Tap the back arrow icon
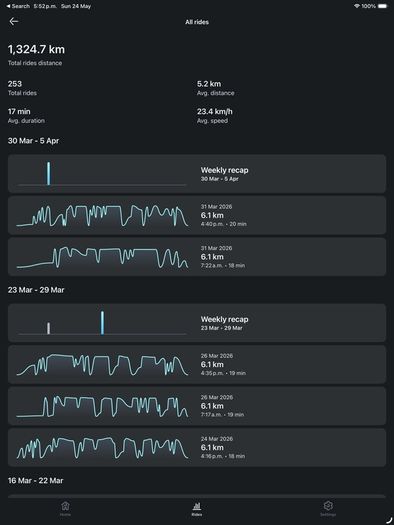Viewport: 394px width, 525px height. click(x=14, y=21)
